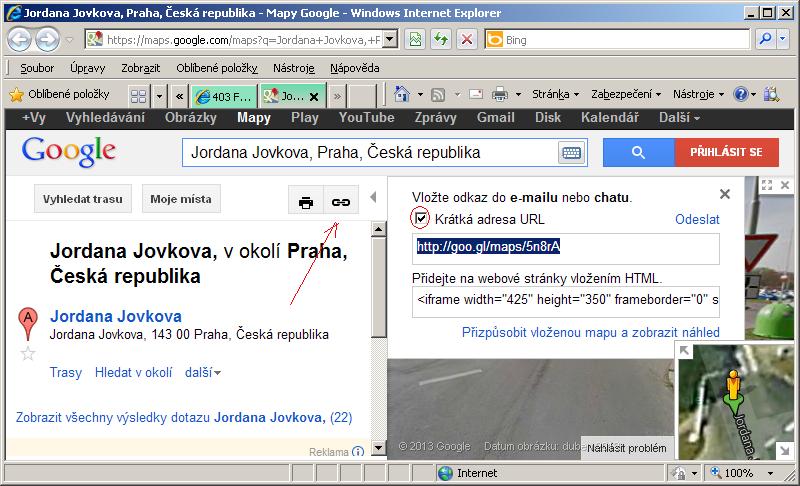Open the on-screen keyboard icon in search box
Screen dimensions: 800x486
pyautogui.click(x=571, y=153)
